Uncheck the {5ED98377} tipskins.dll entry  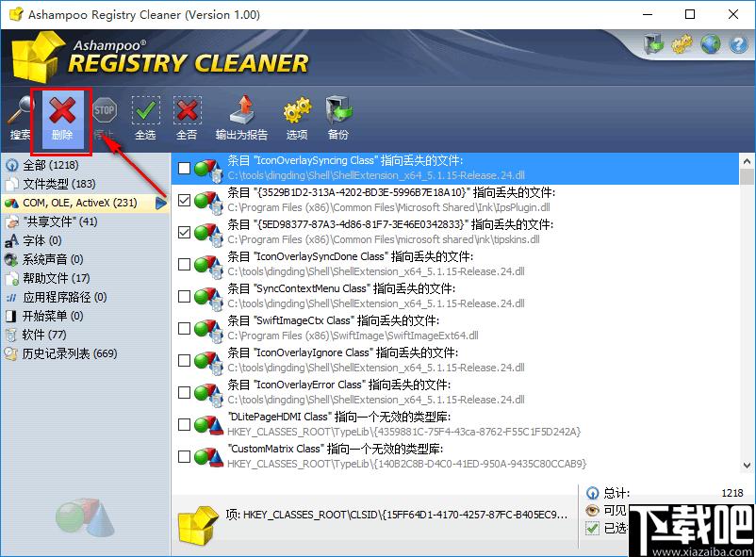tap(184, 232)
